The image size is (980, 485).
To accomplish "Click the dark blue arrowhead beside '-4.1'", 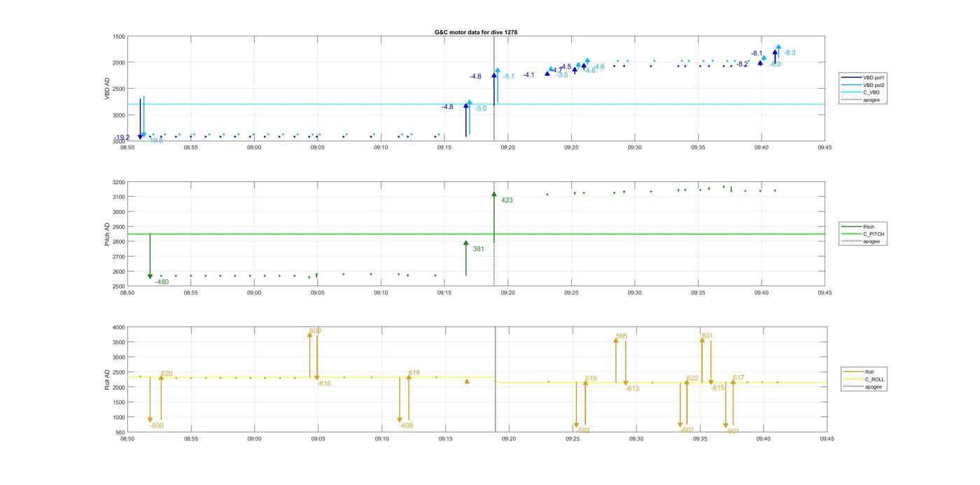I will 547,73.
